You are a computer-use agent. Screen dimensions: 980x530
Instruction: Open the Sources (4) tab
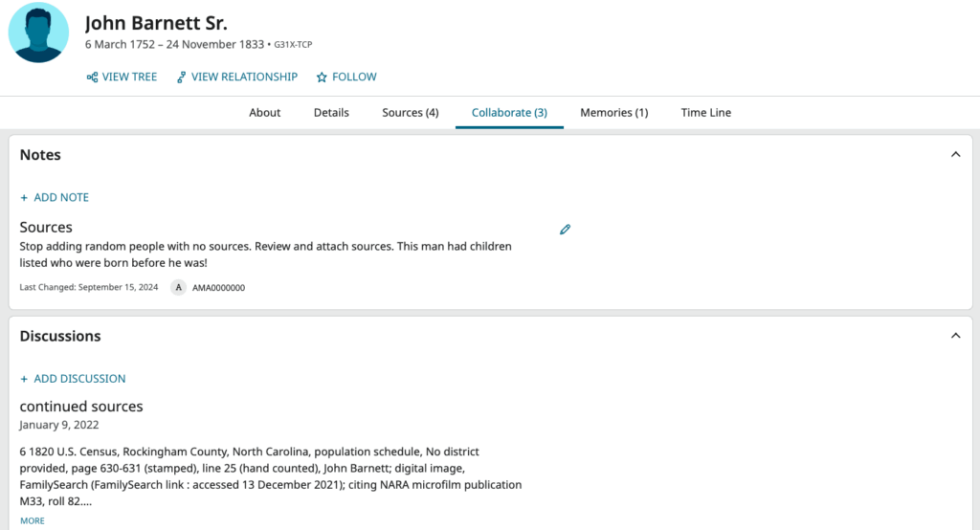[410, 113]
